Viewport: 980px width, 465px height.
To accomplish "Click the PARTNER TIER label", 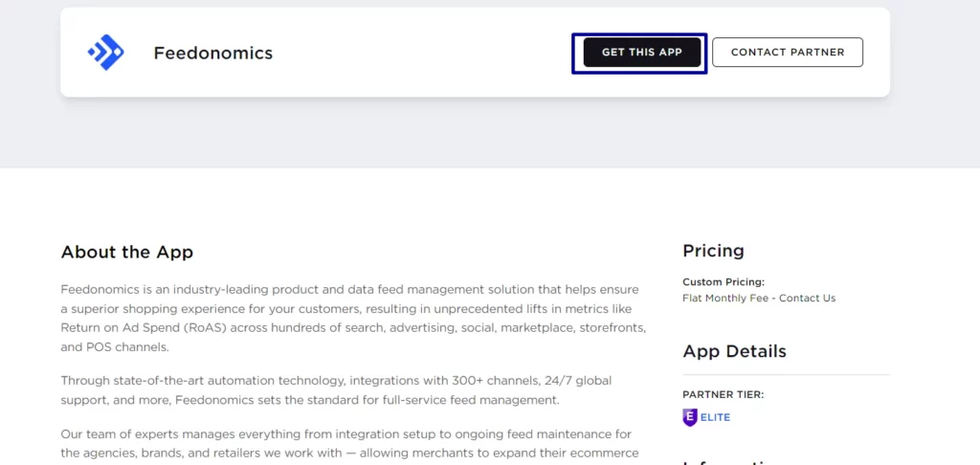I will click(724, 394).
